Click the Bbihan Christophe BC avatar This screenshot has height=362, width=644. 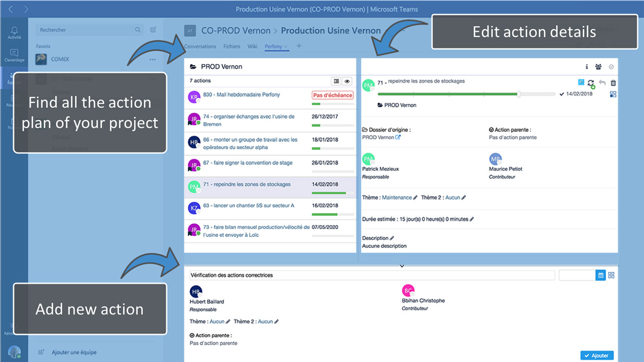pos(408,290)
